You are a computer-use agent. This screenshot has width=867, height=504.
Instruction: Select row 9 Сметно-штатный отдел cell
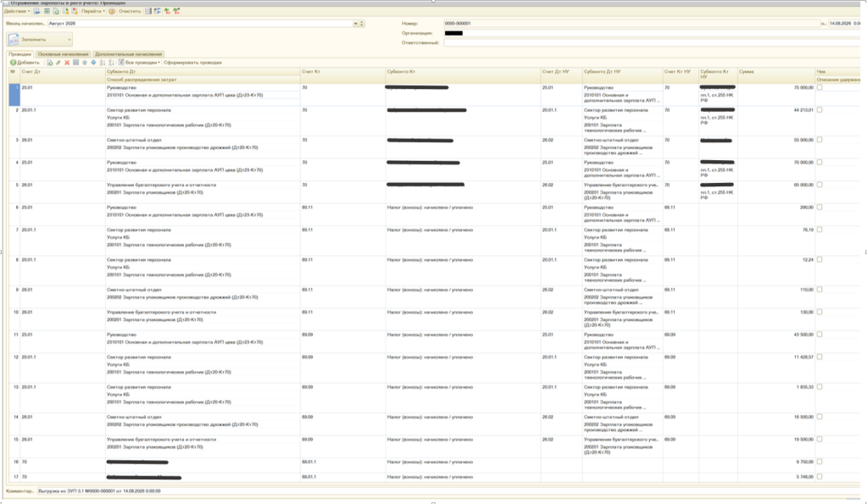203,290
